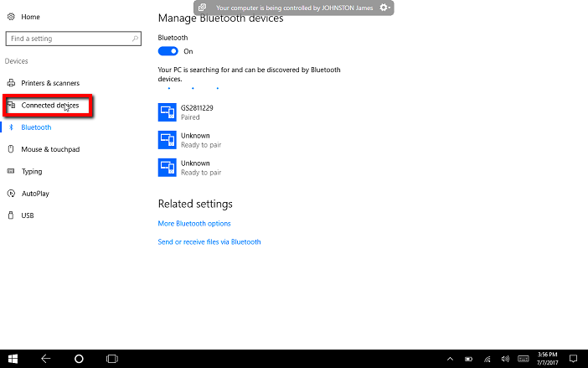Click the Home gear icon
588x368 pixels.
[x=10, y=17]
